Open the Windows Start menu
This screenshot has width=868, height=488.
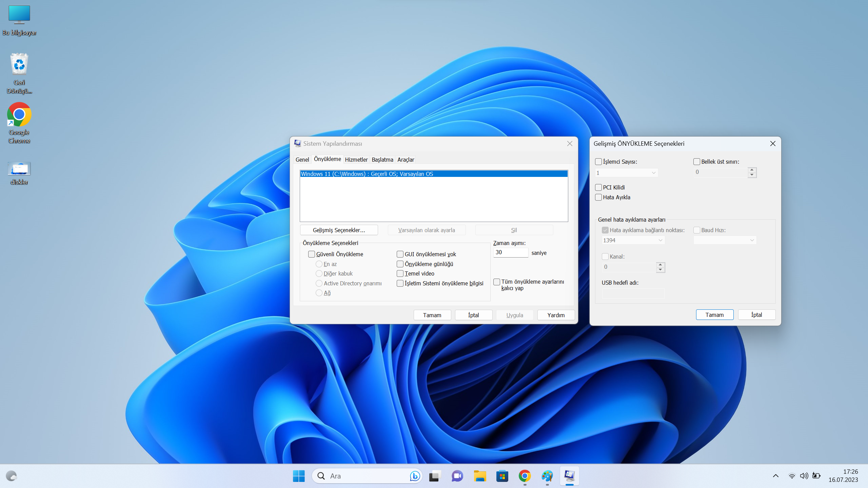(x=298, y=476)
